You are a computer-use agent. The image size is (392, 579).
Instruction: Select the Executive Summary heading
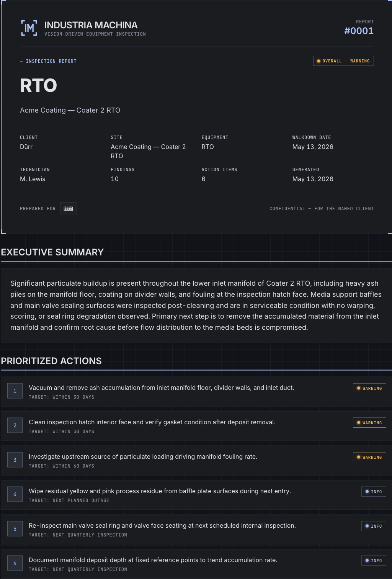(x=52, y=252)
